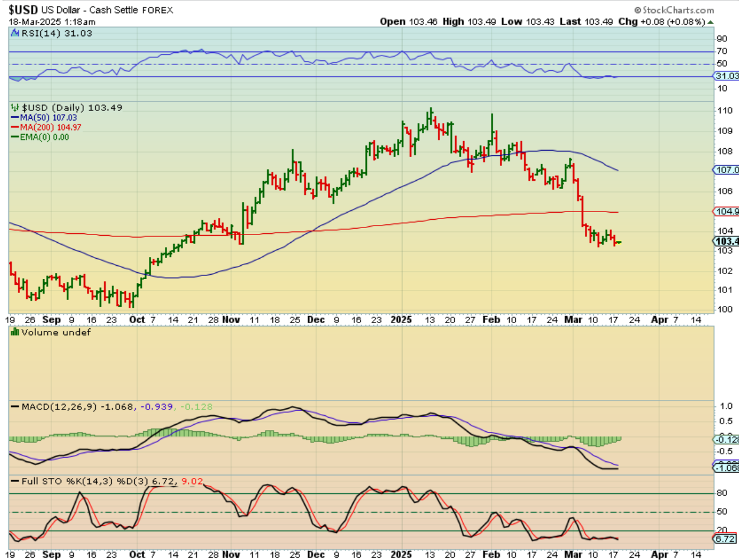Click the 107.0 MA(50) price tag
This screenshot has width=739, height=560.
pos(727,170)
